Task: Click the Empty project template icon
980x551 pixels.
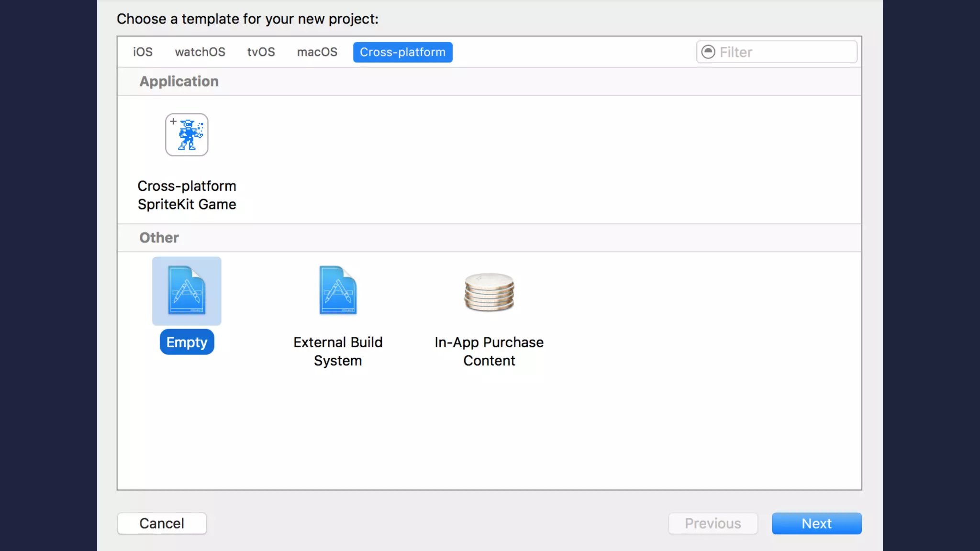Action: (187, 291)
